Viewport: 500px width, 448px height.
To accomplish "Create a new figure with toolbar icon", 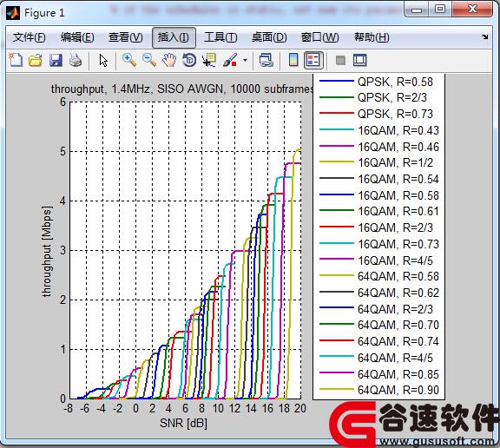I will click(16, 60).
